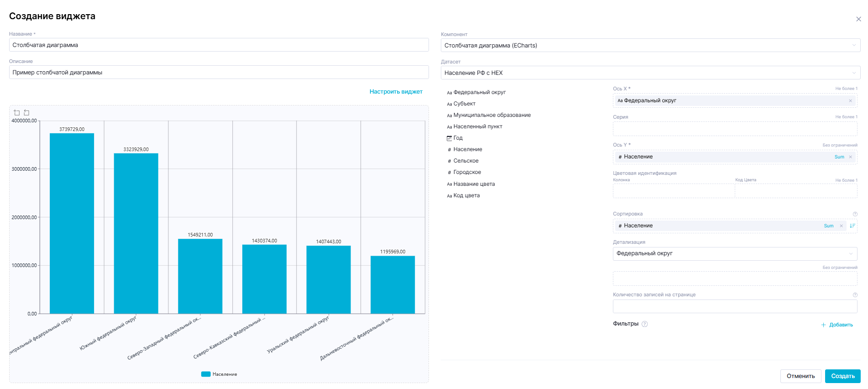Expand the Датасет dropdown
Image resolution: width=868 pixels, height=389 pixels.
650,73
